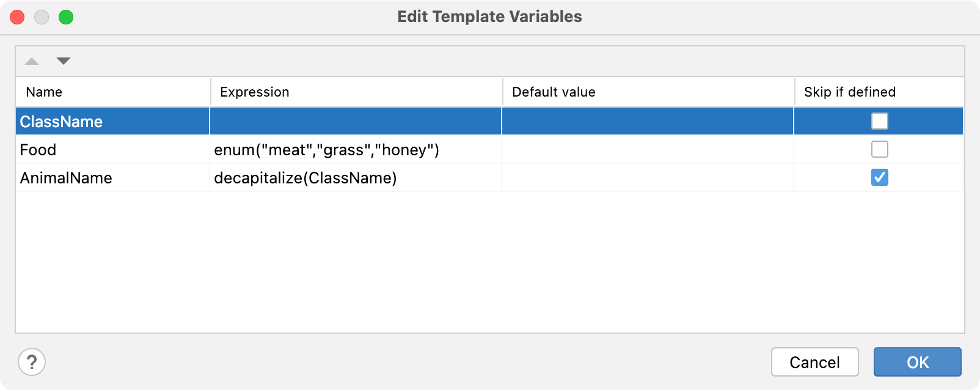Click the empty Expression cell for ClassName

click(x=355, y=122)
